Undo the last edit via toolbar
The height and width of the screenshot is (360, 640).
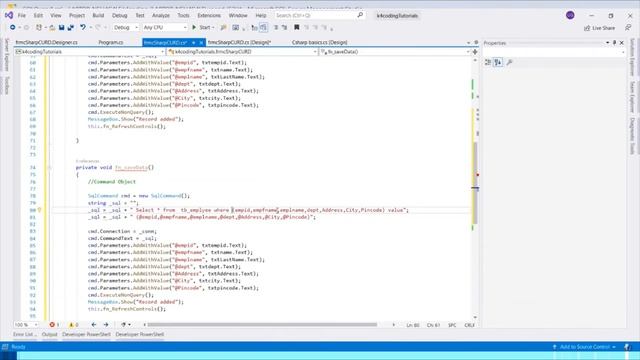(x=83, y=27)
